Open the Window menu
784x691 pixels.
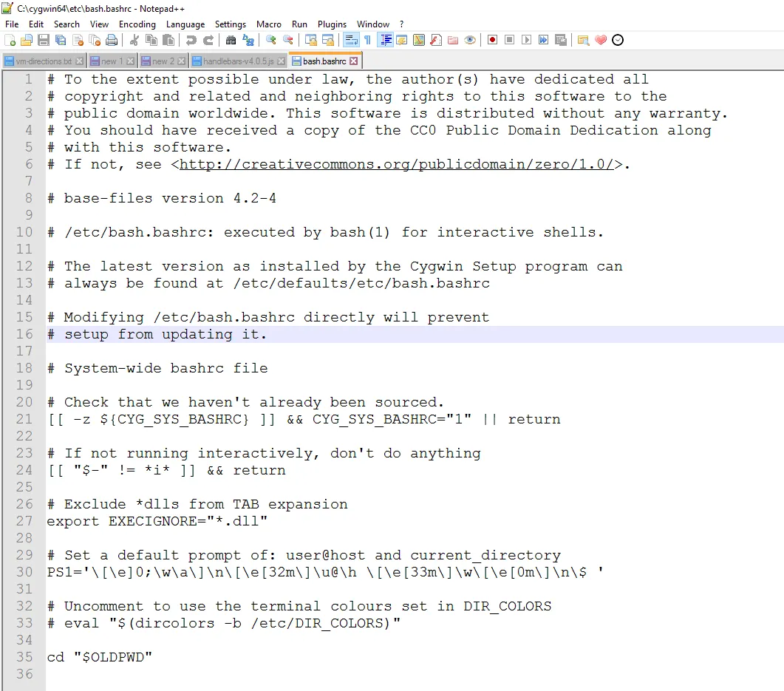pos(372,24)
